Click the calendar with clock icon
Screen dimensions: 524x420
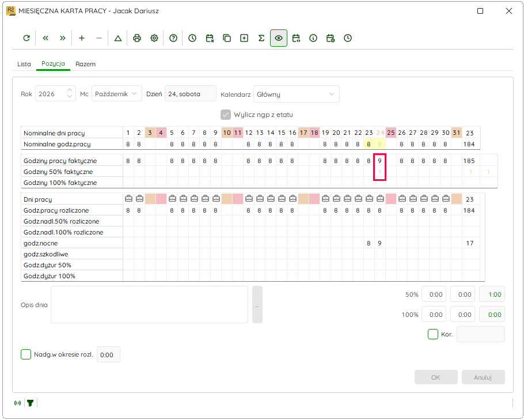coord(331,38)
